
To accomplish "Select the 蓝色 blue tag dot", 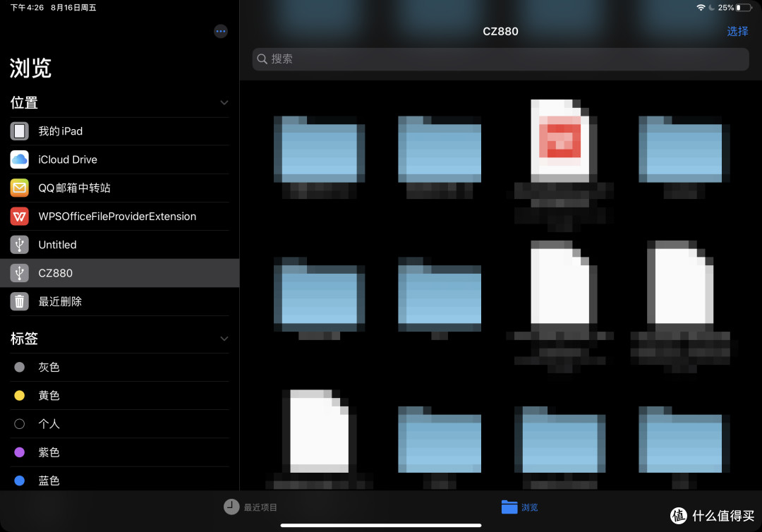I will coord(20,480).
